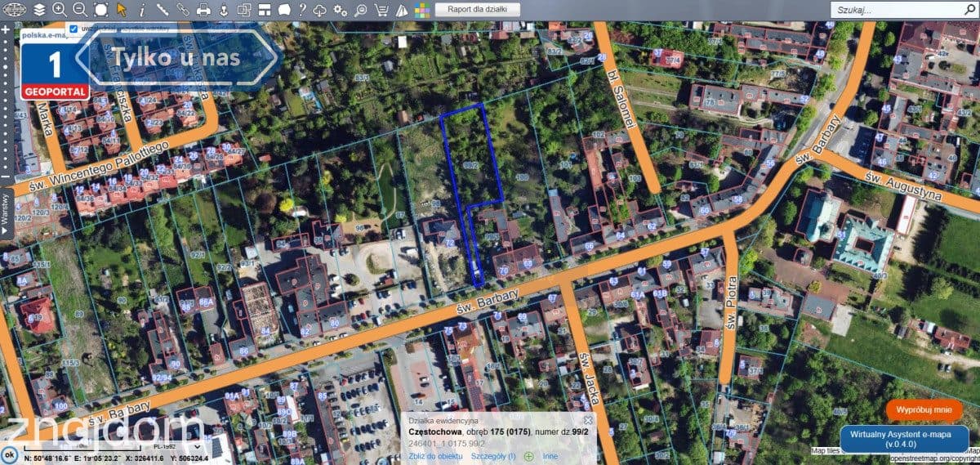
Task: Click the "ok" round button at bottom left
Action: (x=9, y=456)
